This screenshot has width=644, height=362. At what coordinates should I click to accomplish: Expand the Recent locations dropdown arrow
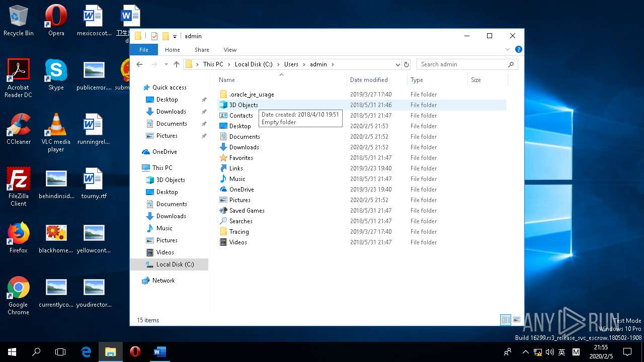coord(166,64)
